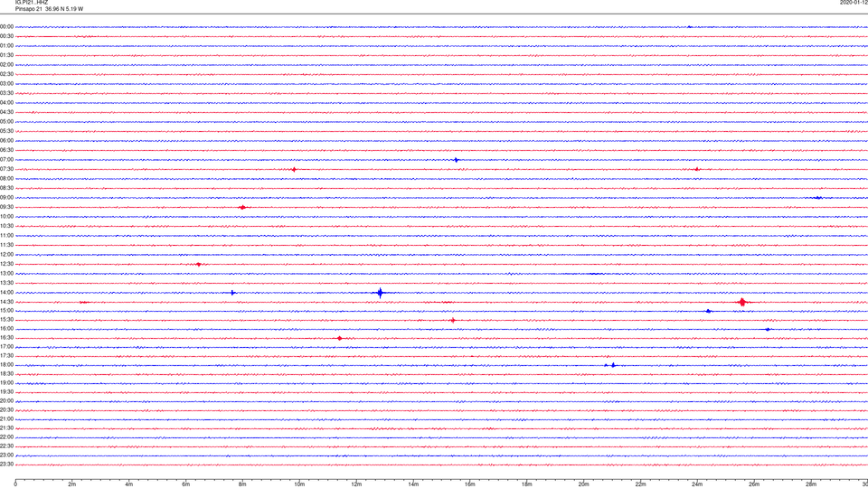Select the blue event near 28m on 09:00 trace
868x488 pixels.
pos(818,198)
